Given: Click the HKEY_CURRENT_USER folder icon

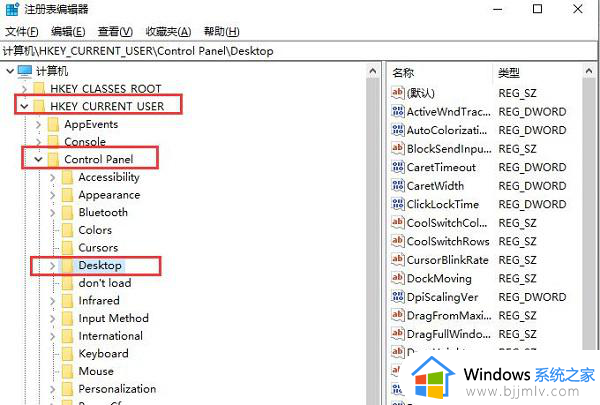Looking at the screenshot, I should [x=39, y=106].
